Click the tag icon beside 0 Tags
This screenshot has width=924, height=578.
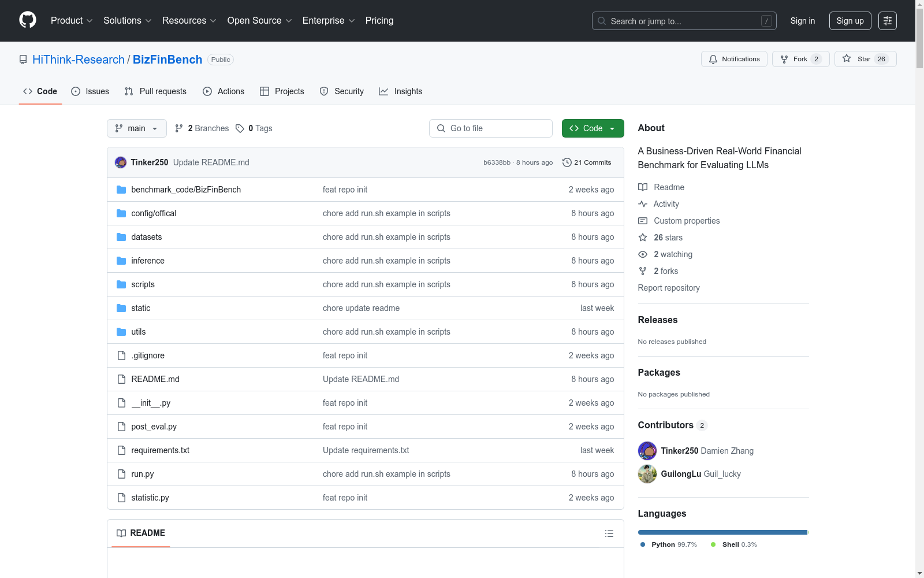[240, 128]
